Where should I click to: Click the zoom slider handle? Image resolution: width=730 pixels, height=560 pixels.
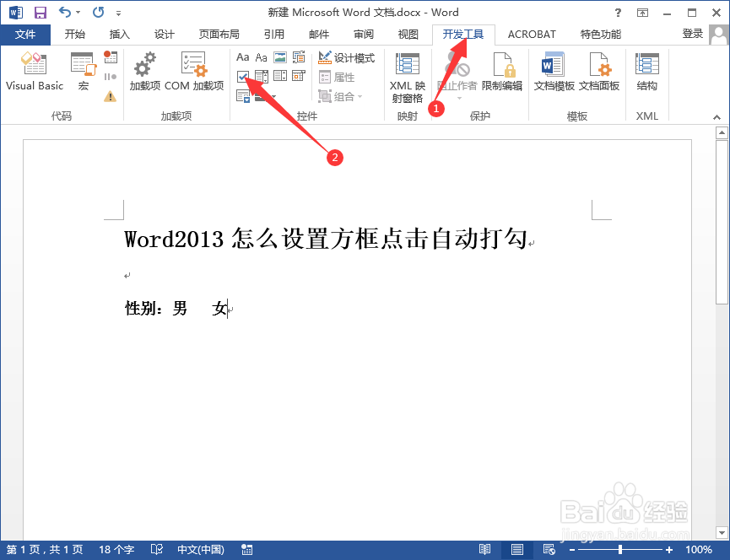click(620, 550)
